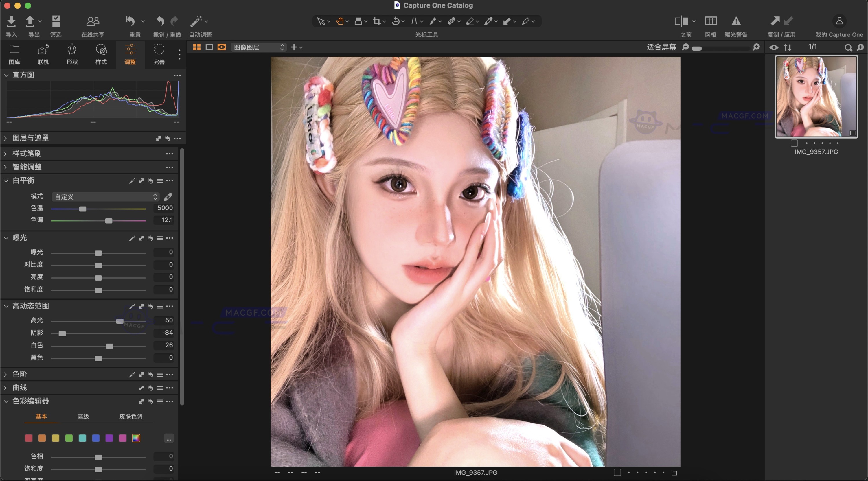The width and height of the screenshot is (868, 481).
Task: Select the Crop tool in cursor toolbar
Action: click(377, 21)
